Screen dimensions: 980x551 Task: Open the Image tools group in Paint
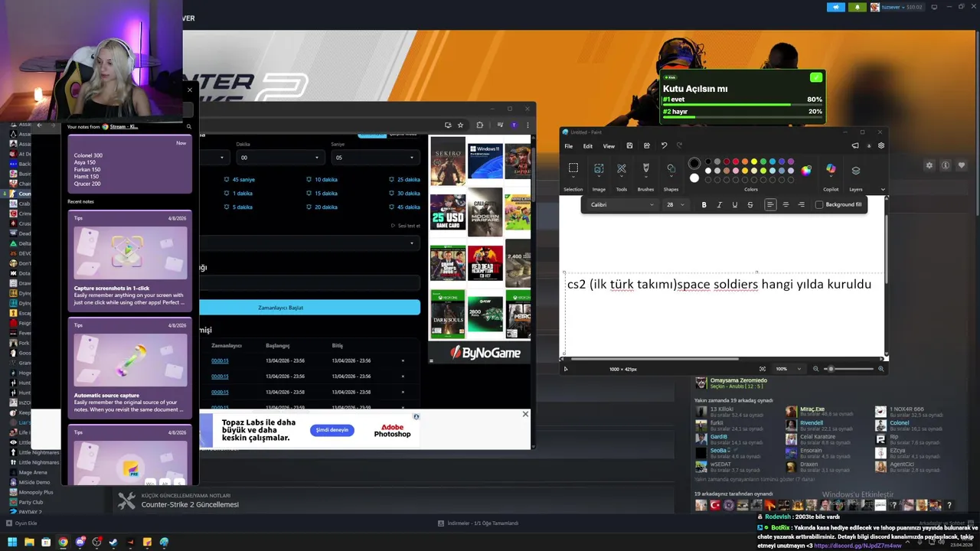pyautogui.click(x=599, y=168)
